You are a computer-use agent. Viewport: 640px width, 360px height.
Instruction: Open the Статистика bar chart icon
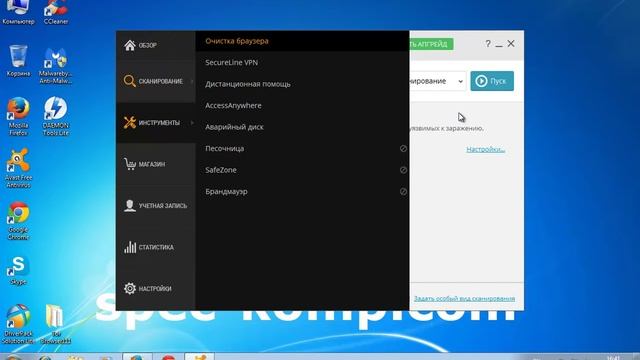point(130,247)
